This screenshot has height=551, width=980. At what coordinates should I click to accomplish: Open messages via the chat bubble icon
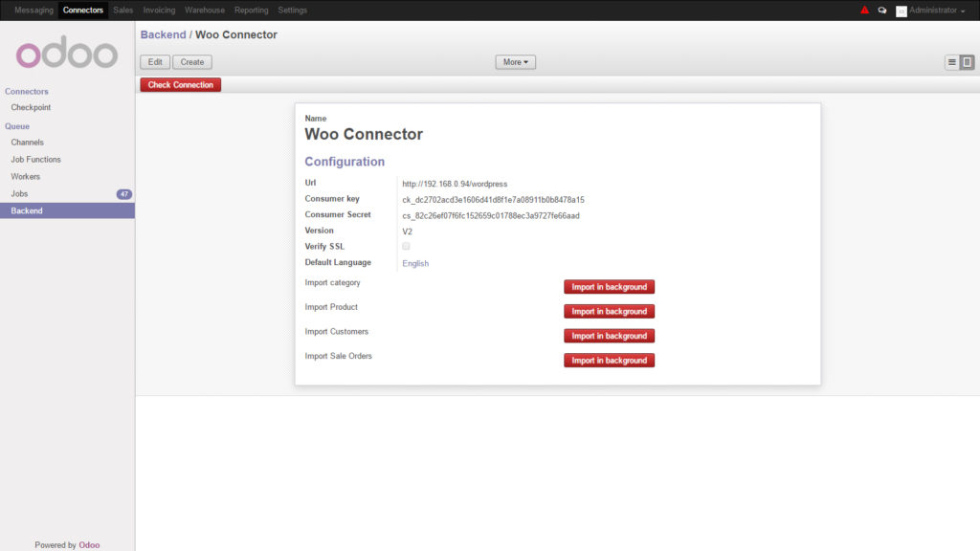pyautogui.click(x=882, y=9)
